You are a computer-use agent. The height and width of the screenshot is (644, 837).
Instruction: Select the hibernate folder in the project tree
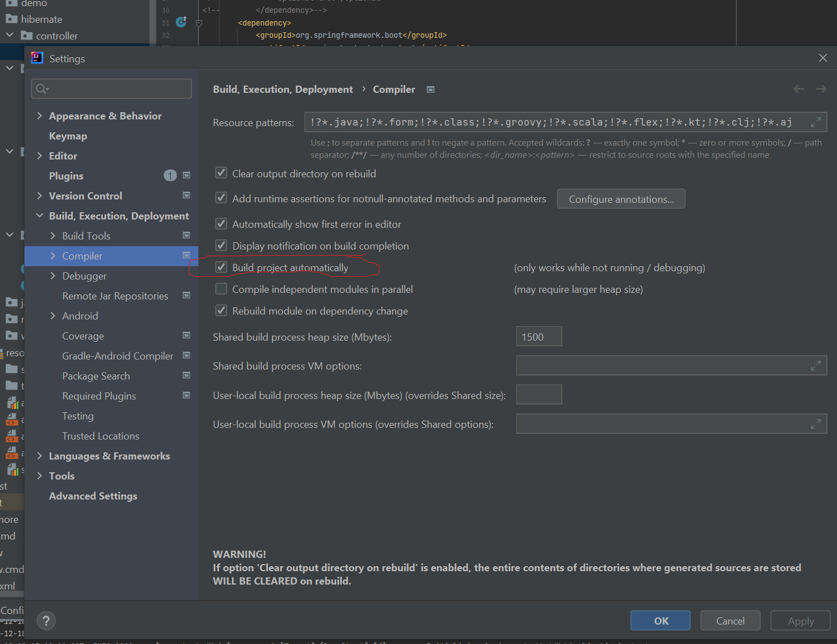click(x=42, y=19)
